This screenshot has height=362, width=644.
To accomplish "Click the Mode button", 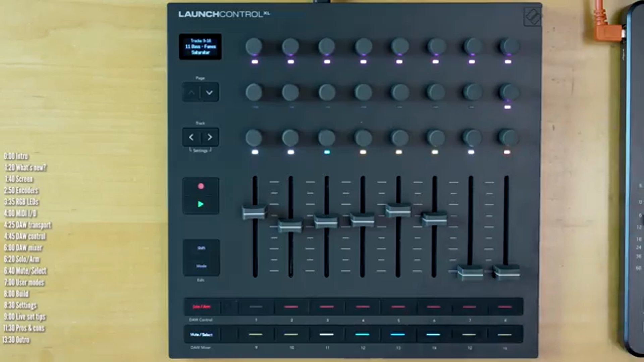I will [x=201, y=266].
